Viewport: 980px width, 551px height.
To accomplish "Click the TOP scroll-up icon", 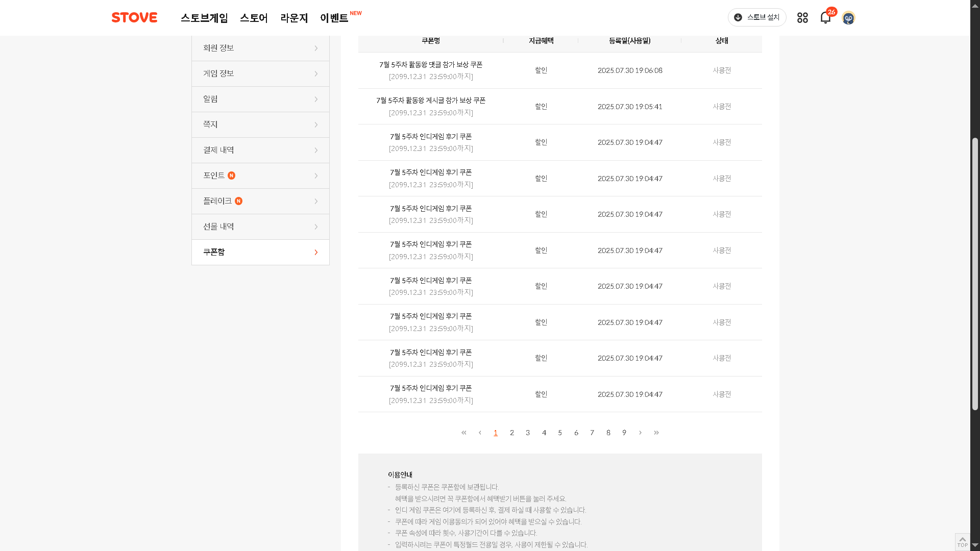I will tap(962, 542).
